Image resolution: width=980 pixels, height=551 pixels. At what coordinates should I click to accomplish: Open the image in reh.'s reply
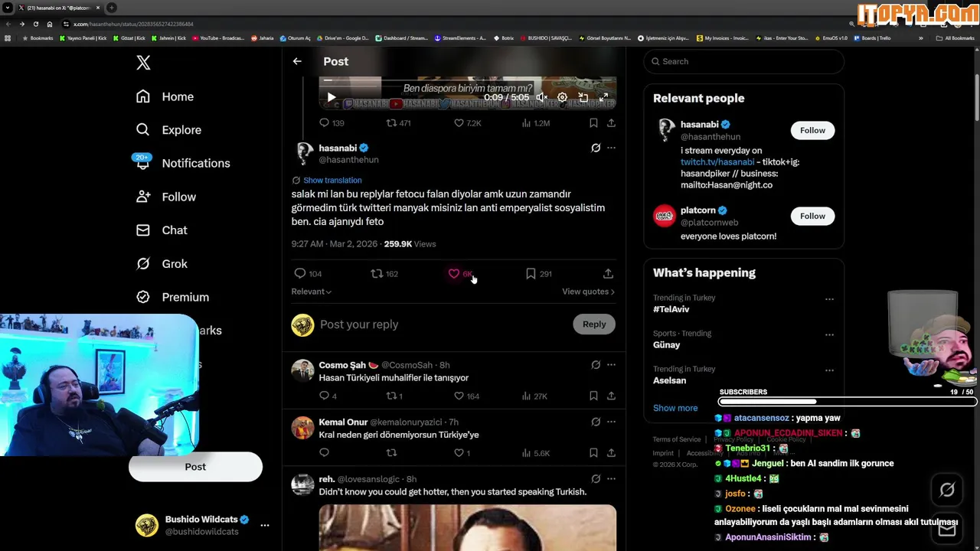[468, 527]
